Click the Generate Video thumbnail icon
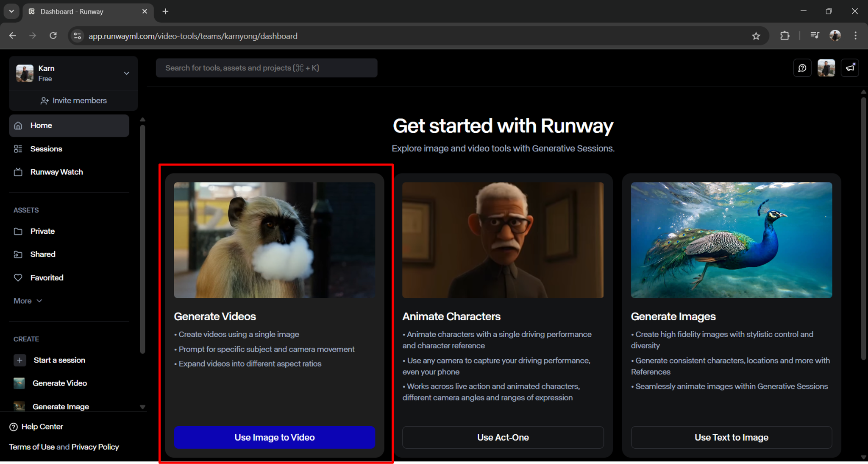Image resolution: width=868 pixels, height=464 pixels. (x=19, y=383)
